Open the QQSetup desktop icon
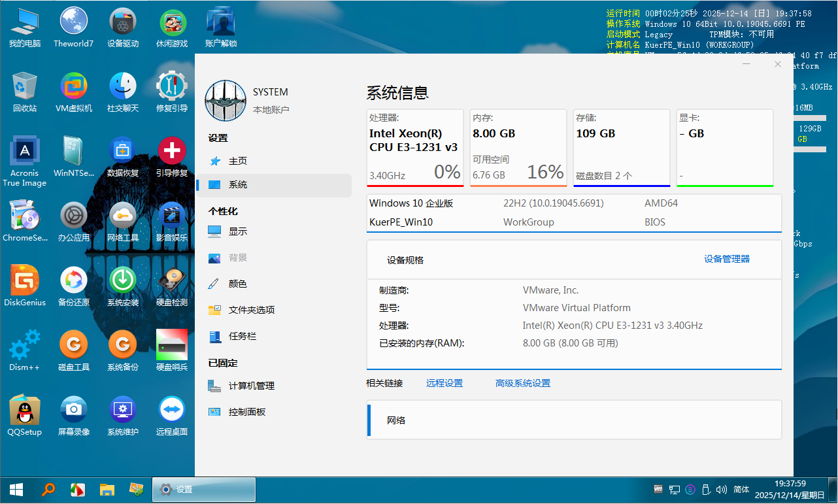Screen dimensions: 838x504 [25, 411]
